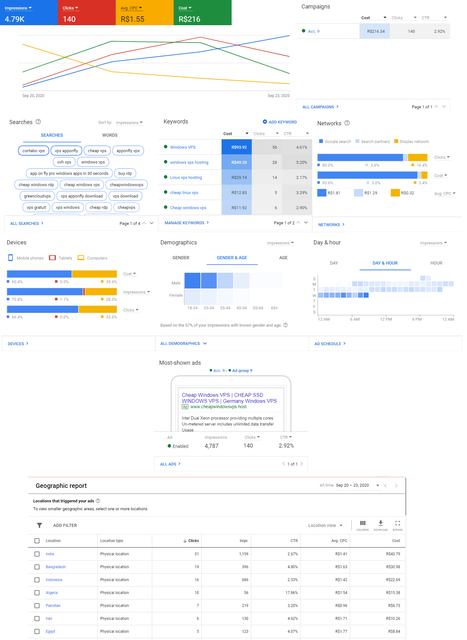467x640 pixels.
Task: Click the contabo vps search chip
Action: (33, 151)
